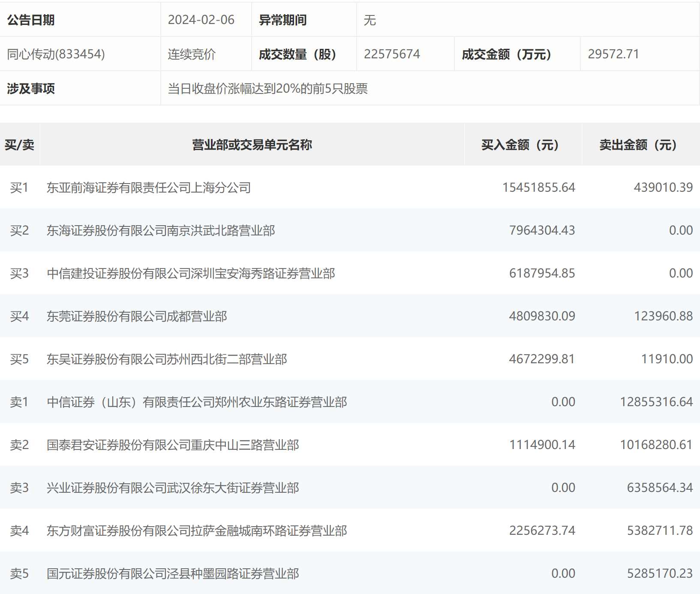Click sell amount 12855316.64 in 卖1 row
The height and width of the screenshot is (594, 700).
coord(656,402)
